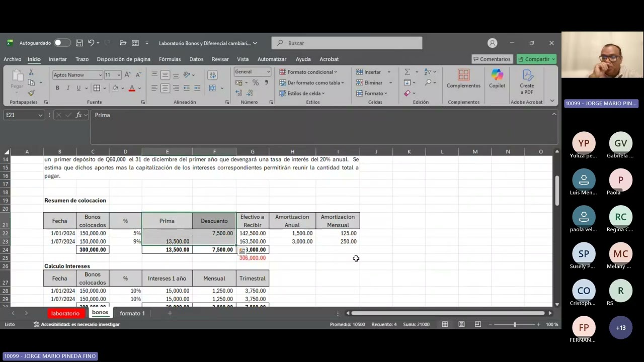The height and width of the screenshot is (362, 644).
Task: Toggle Center horizontal alignment
Action: [x=165, y=88]
